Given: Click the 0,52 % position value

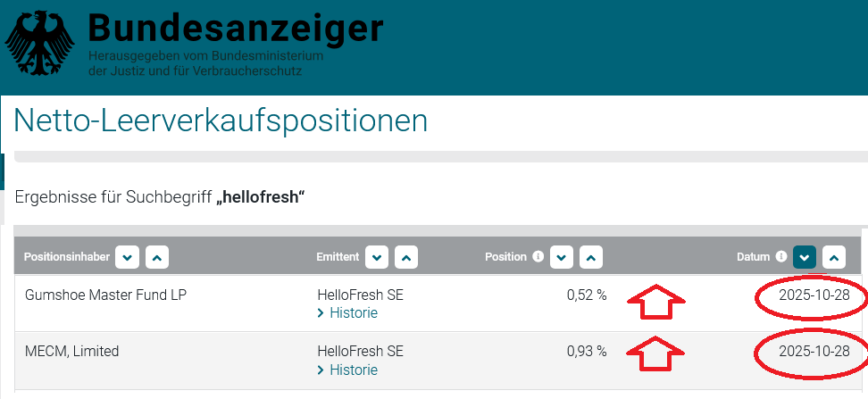Looking at the screenshot, I should [587, 295].
